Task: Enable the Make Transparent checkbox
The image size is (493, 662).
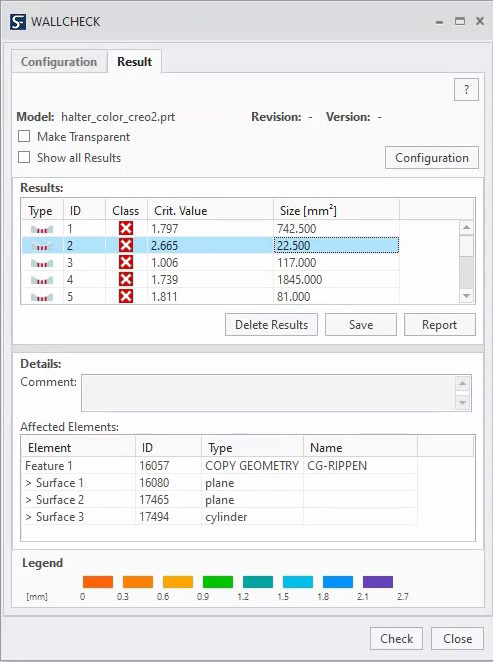Action: coord(24,136)
